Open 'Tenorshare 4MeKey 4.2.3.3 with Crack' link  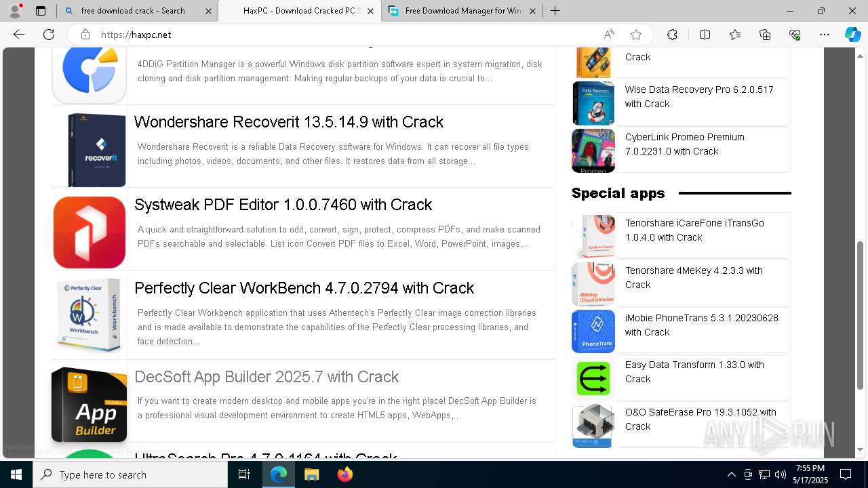click(x=694, y=278)
